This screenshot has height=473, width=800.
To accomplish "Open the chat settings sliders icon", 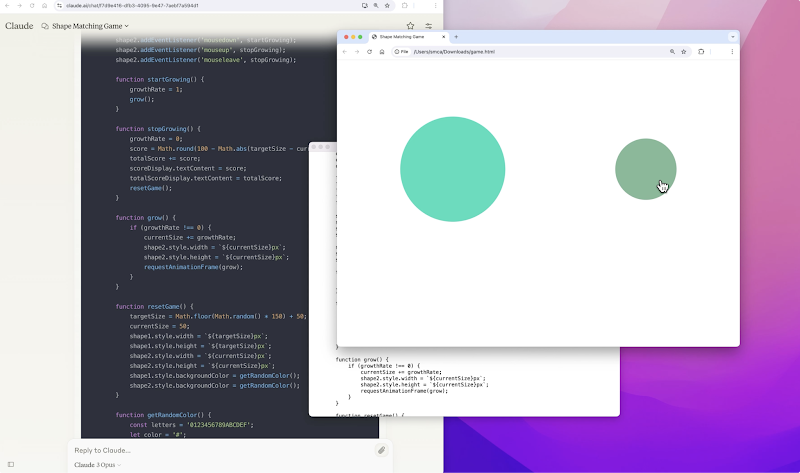I will [x=429, y=26].
